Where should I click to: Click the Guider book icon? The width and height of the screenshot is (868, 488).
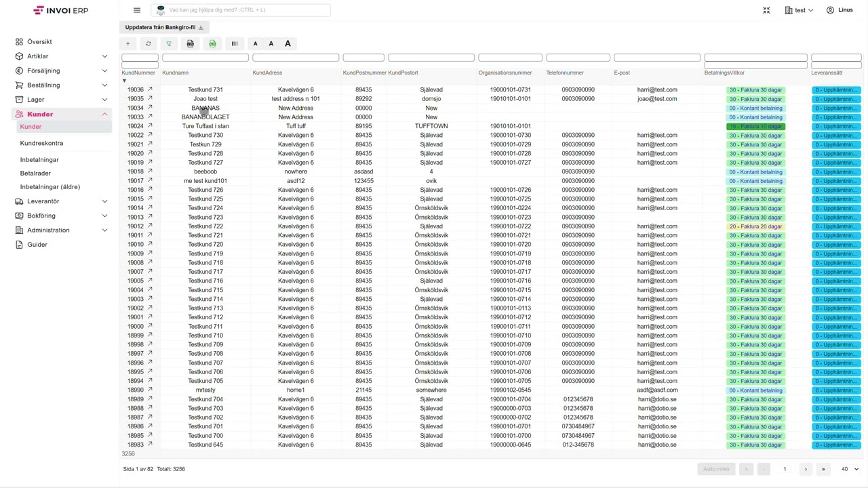coord(19,245)
